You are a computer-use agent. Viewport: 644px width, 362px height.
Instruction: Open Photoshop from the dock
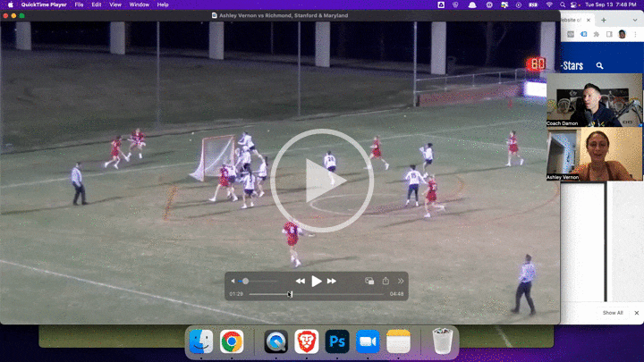click(x=337, y=341)
